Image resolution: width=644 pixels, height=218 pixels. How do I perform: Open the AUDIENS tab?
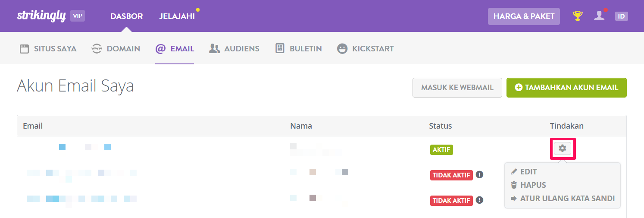[x=234, y=48]
